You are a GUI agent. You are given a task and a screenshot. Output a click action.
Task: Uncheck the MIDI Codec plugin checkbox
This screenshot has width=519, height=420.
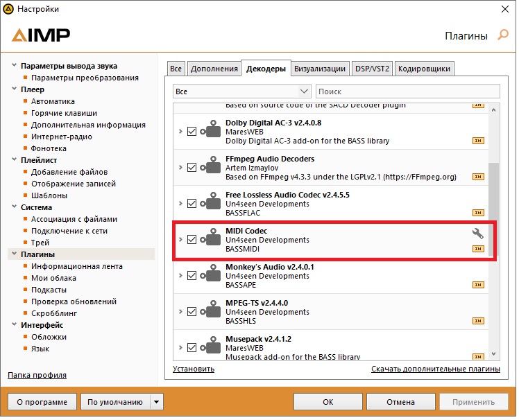coord(192,240)
